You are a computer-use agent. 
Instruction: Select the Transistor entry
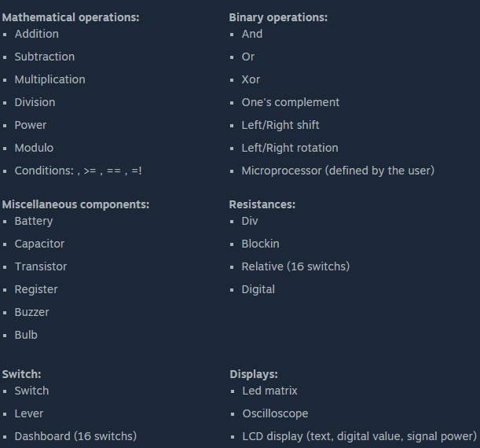[x=41, y=266]
